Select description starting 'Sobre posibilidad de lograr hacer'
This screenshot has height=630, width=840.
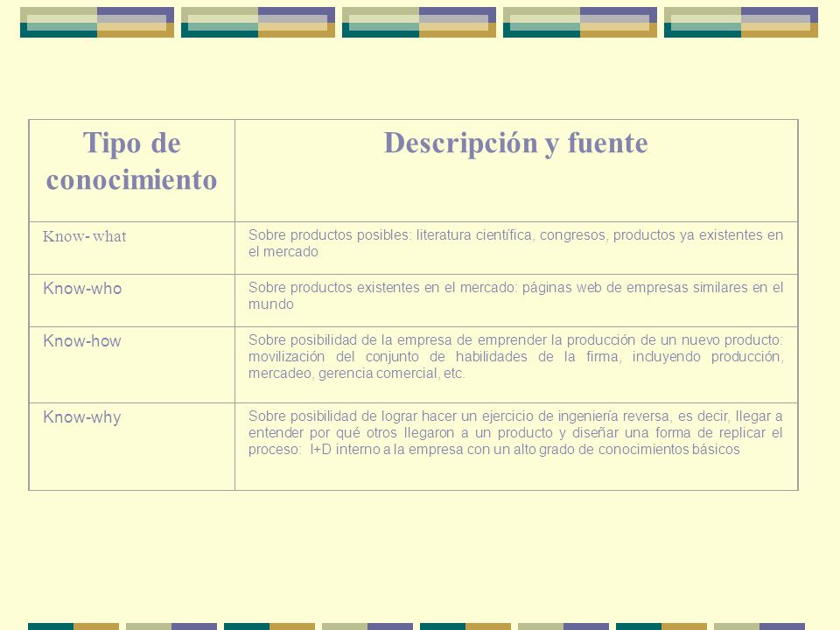(x=516, y=433)
